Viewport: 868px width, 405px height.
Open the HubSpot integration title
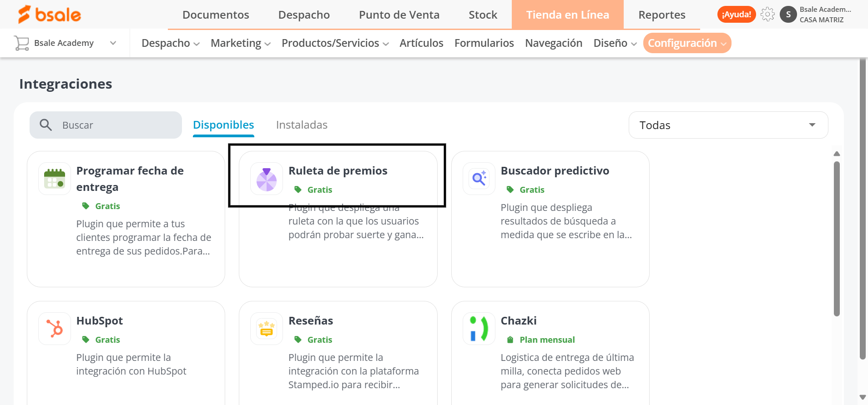[100, 321]
